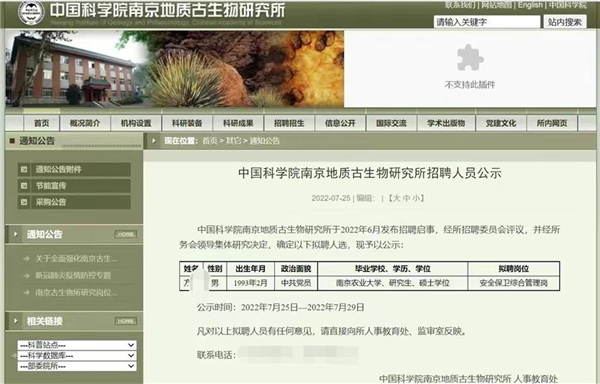Open 节能宣传 sidebar item
The height and width of the screenshot is (384, 600).
tap(74, 185)
